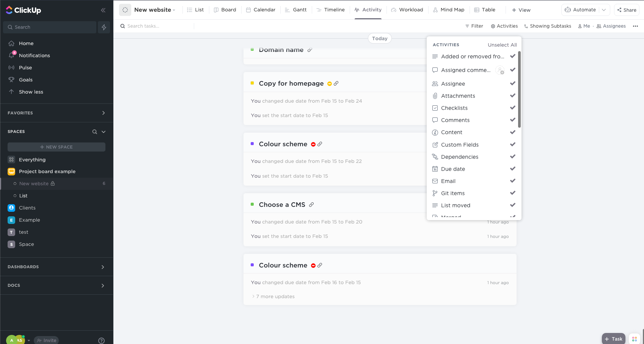Click the Task button to create a task
644x344 pixels.
(x=613, y=339)
